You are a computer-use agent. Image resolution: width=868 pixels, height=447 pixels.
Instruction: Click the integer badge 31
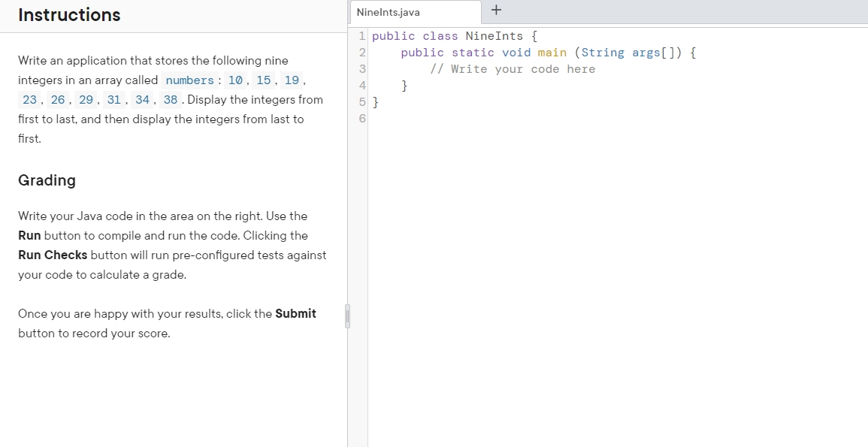113,99
